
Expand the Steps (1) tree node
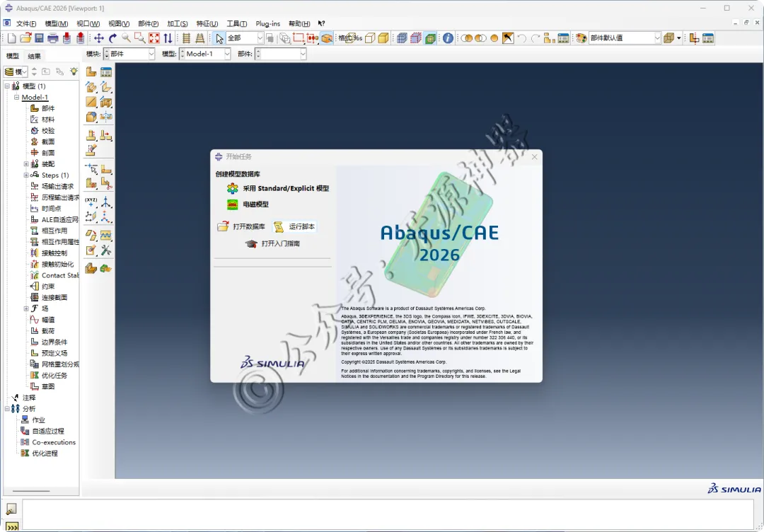coord(26,175)
